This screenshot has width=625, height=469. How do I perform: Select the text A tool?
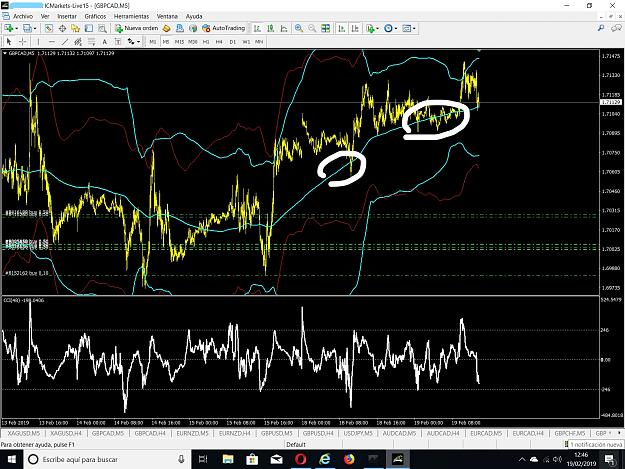coord(104,41)
